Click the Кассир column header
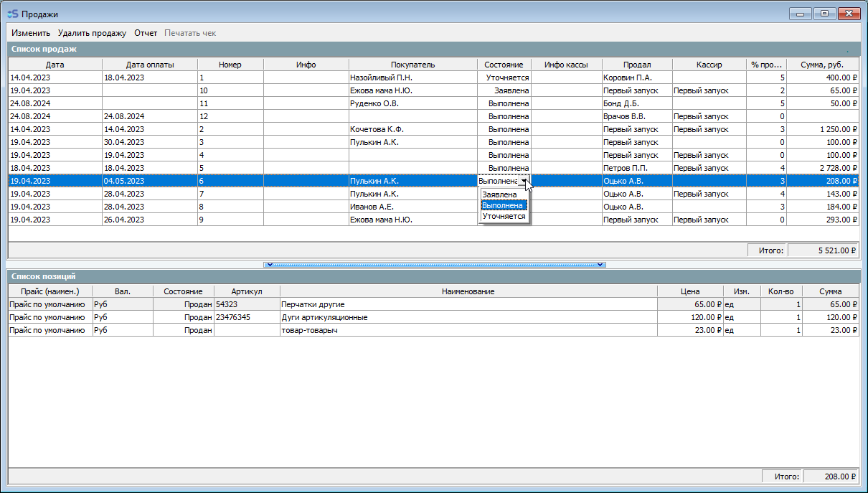Image resolution: width=868 pixels, height=493 pixels. coord(709,65)
